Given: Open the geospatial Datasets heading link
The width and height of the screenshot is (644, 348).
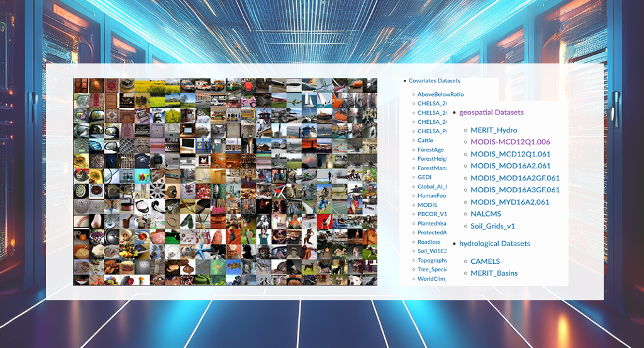Looking at the screenshot, I should click(491, 112).
